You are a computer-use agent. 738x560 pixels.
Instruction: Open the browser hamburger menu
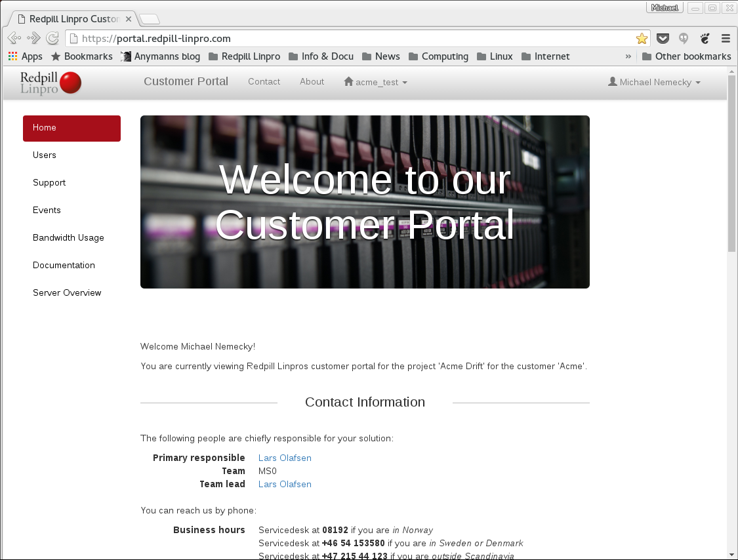pos(726,39)
